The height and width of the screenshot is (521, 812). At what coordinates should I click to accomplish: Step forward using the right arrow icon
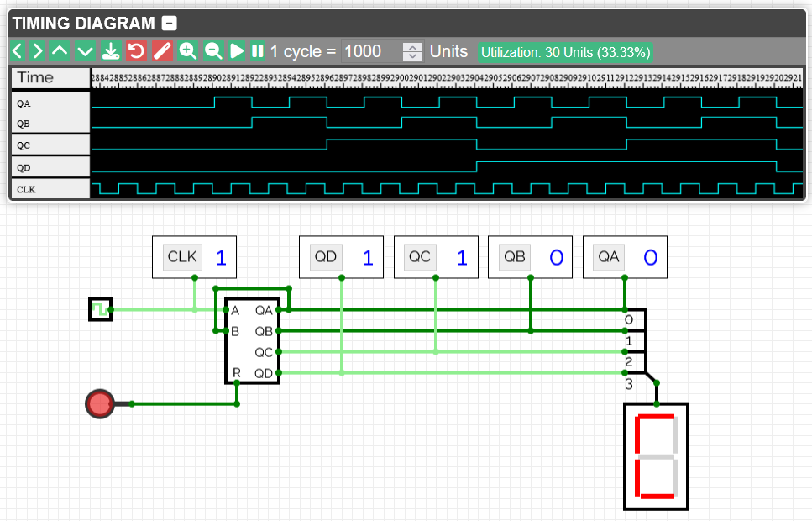(x=38, y=51)
